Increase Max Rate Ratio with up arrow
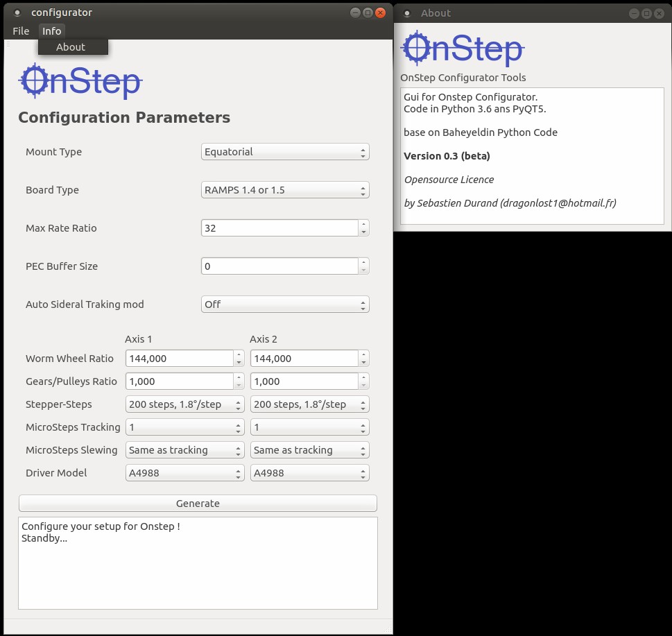 [363, 224]
